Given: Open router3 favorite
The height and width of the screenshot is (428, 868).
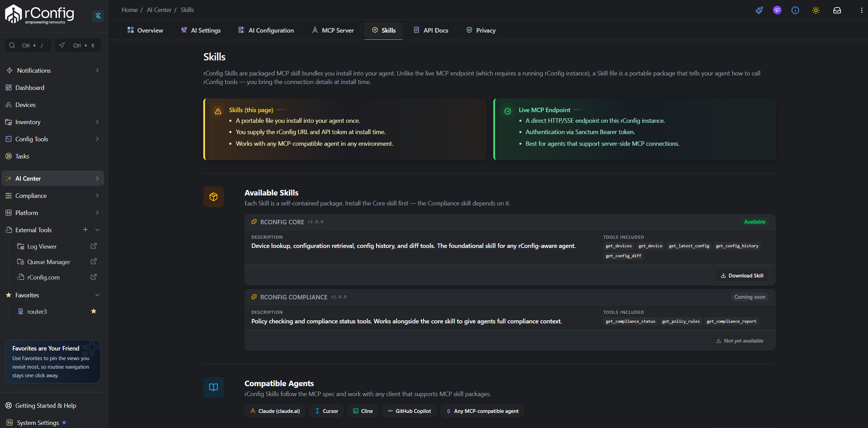Looking at the screenshot, I should point(37,311).
